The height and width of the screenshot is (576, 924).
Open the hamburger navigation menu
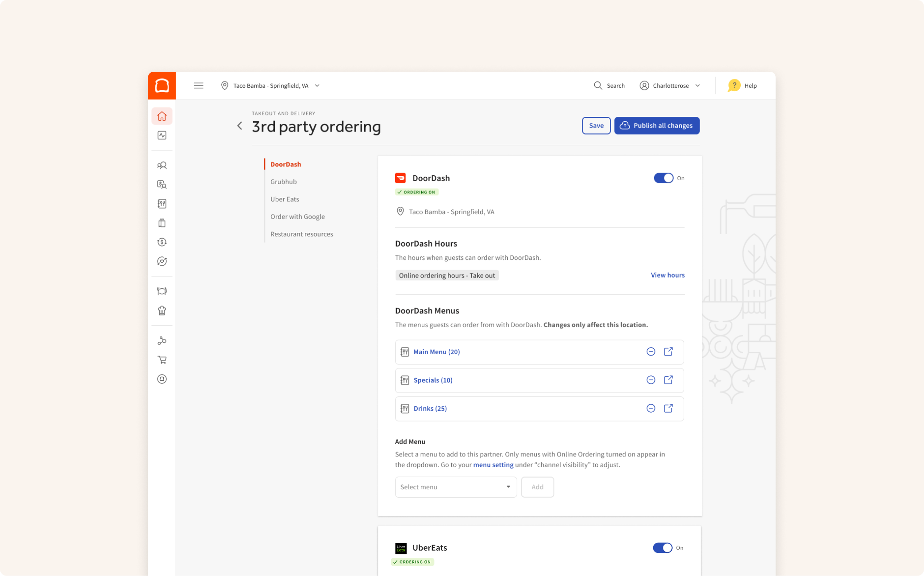tap(198, 85)
